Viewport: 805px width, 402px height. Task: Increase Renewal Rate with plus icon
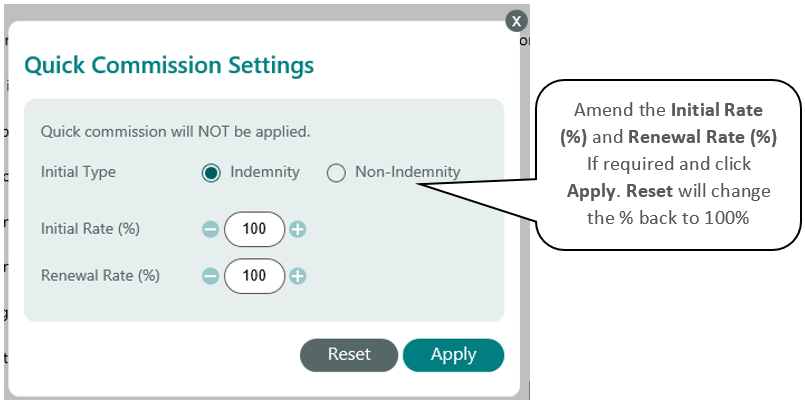tap(298, 276)
